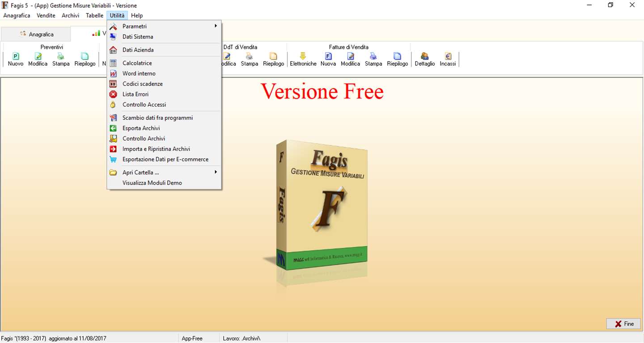
Task: Open Word interno menu entry
Action: point(164,73)
